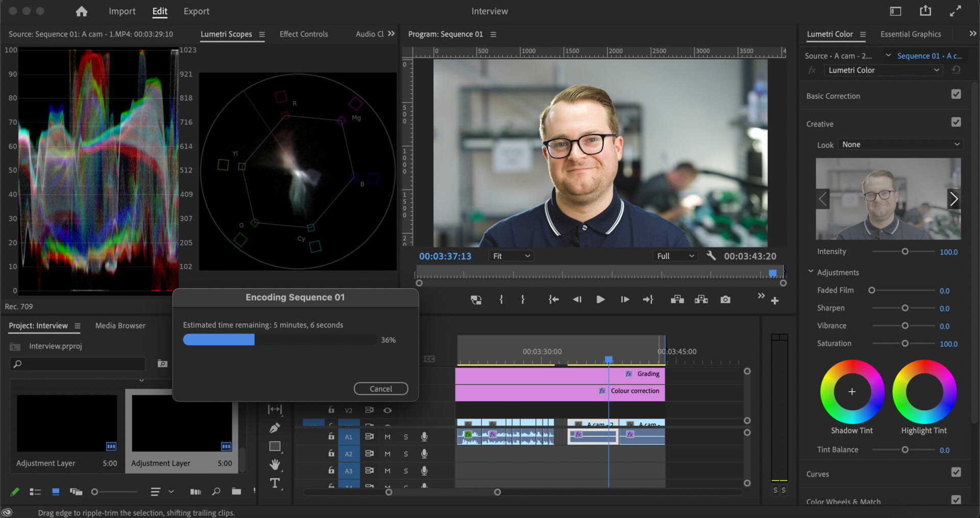The width and height of the screenshot is (980, 518).
Task: Click the Export Frame camera icon
Action: (725, 299)
